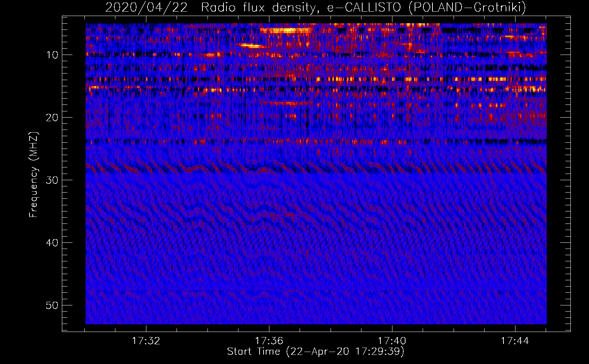Click the '17:40' time tick label
The image size is (589, 364).
pos(392,341)
